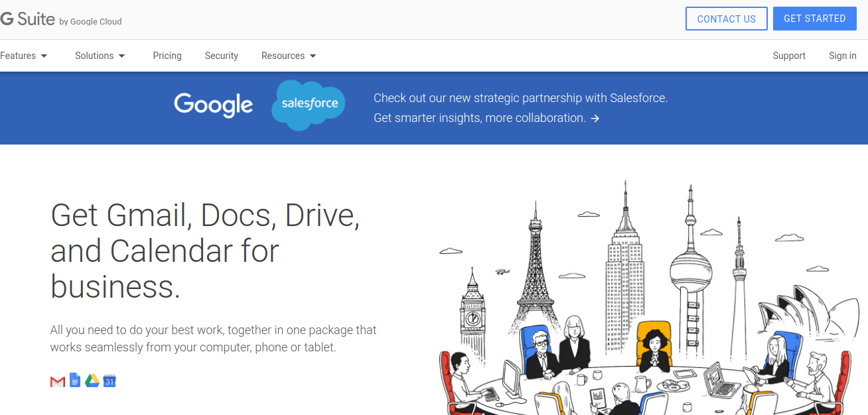Click the Gmail icon below the description
This screenshot has width=868, height=415.
pos(58,381)
